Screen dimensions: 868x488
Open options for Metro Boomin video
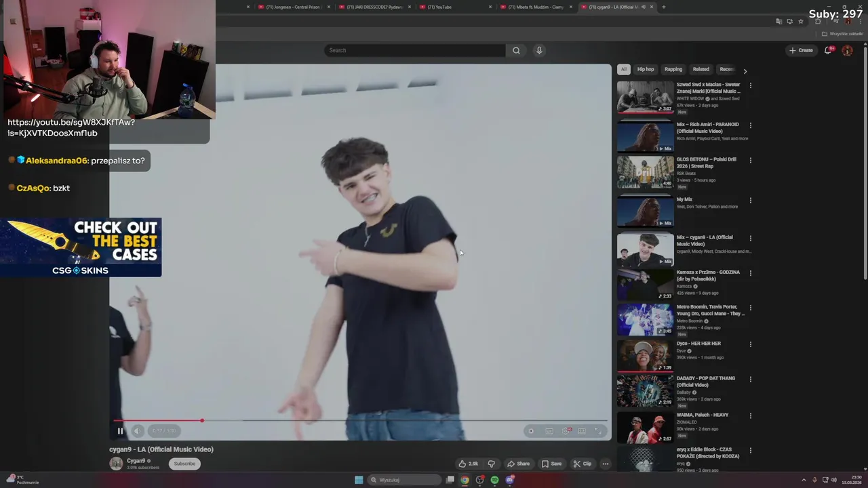point(750,308)
